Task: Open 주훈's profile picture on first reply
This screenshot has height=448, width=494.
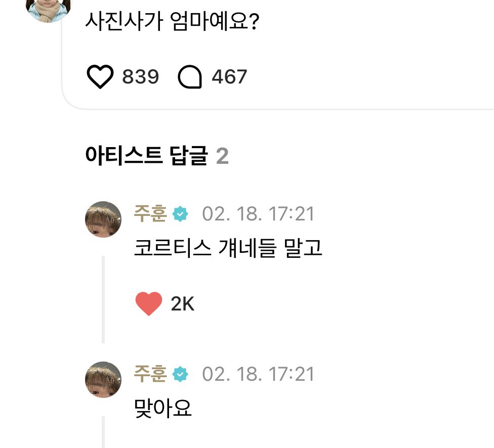Action: 103,219
